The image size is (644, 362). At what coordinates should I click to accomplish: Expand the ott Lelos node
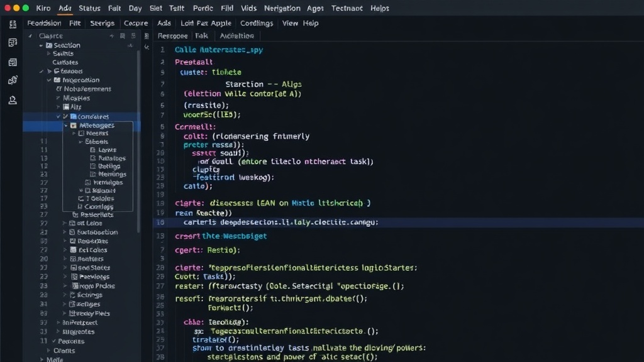(x=64, y=223)
